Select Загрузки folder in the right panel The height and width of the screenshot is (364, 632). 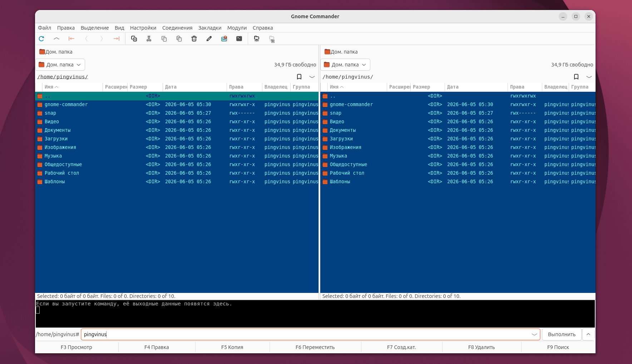[x=458, y=139]
